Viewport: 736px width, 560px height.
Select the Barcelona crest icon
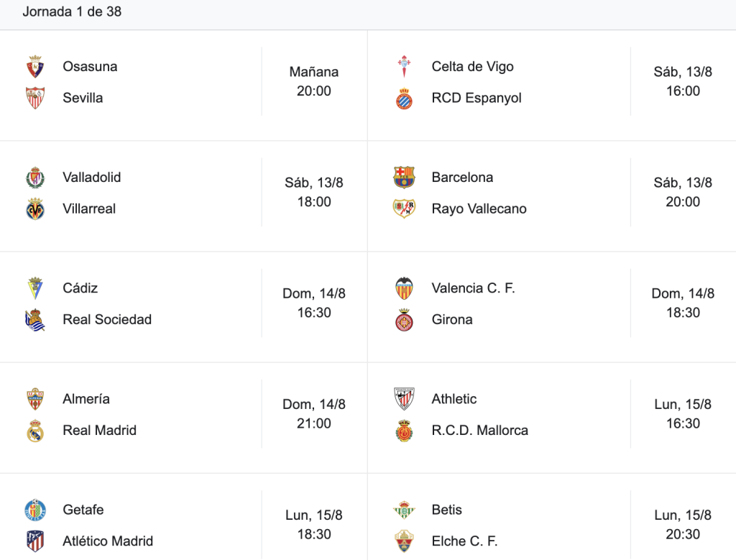pyautogui.click(x=404, y=178)
